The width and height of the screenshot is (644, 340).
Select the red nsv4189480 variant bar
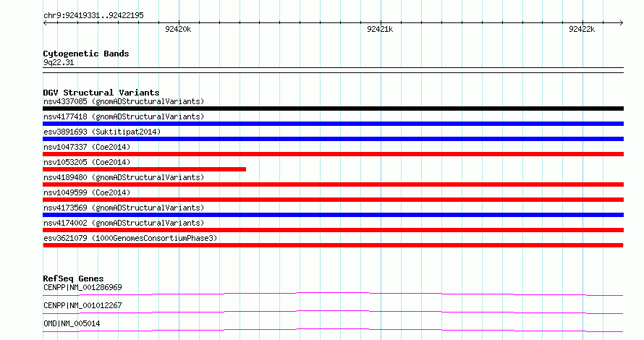333,184
